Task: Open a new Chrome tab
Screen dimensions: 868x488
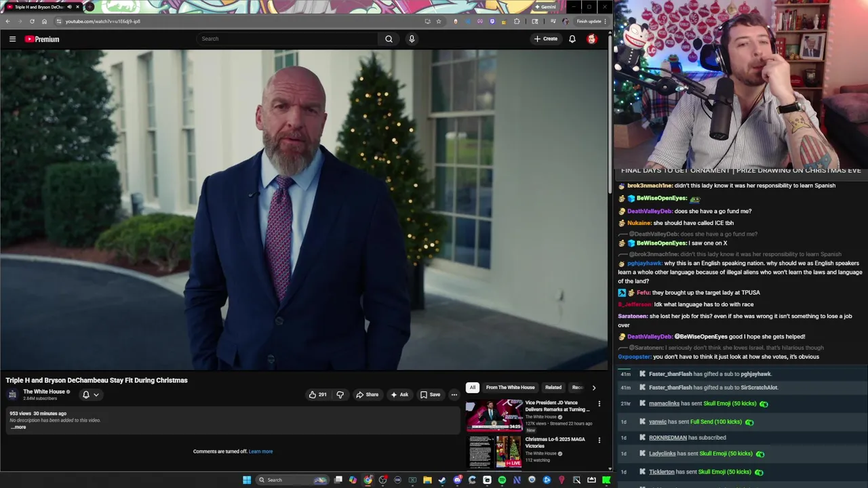Action: pyautogui.click(x=90, y=7)
